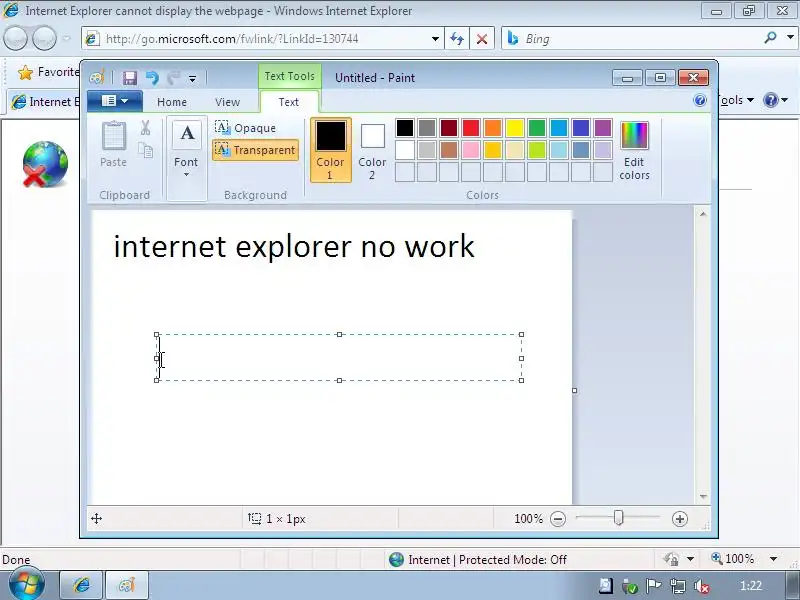Screen dimensions: 800x600
Task: Select Opaque background option
Action: (245, 128)
